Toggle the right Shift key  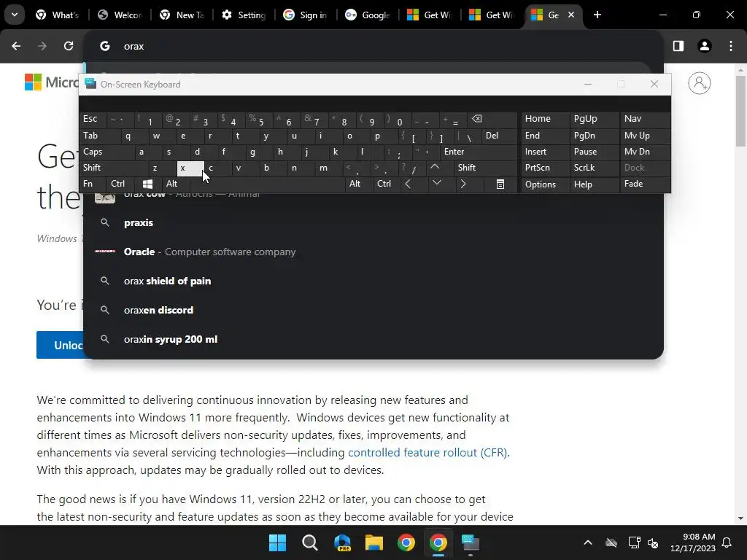point(486,168)
